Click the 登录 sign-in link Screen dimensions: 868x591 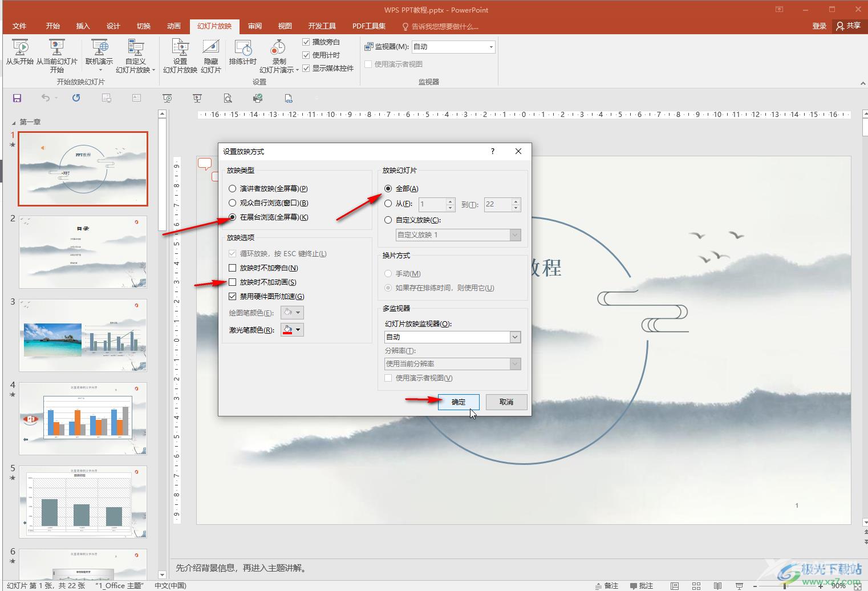tap(820, 26)
